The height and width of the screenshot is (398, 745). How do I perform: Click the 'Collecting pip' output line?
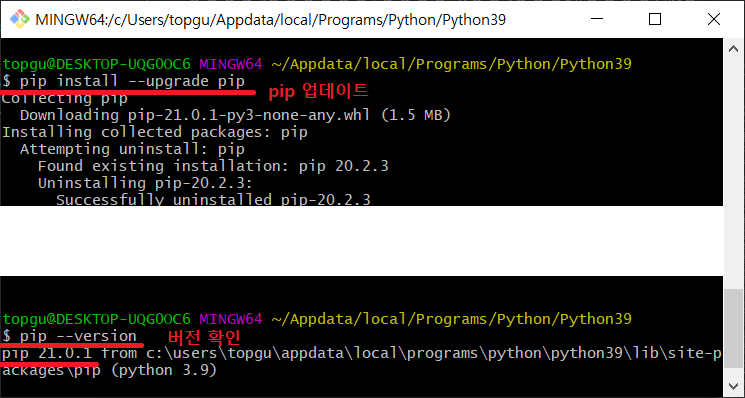[x=65, y=99]
